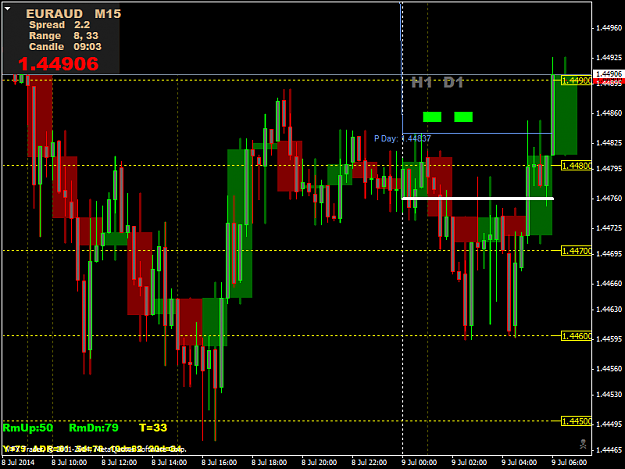Image resolution: width=625 pixels, height=469 pixels.
Task: Click the yellow 1.44700 level tag
Action: 576,251
